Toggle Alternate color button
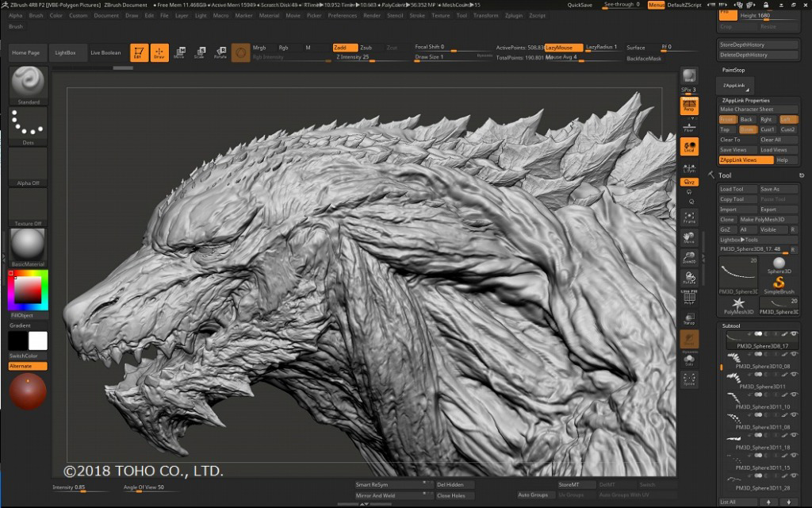Image resolution: width=812 pixels, height=508 pixels. pyautogui.click(x=28, y=366)
